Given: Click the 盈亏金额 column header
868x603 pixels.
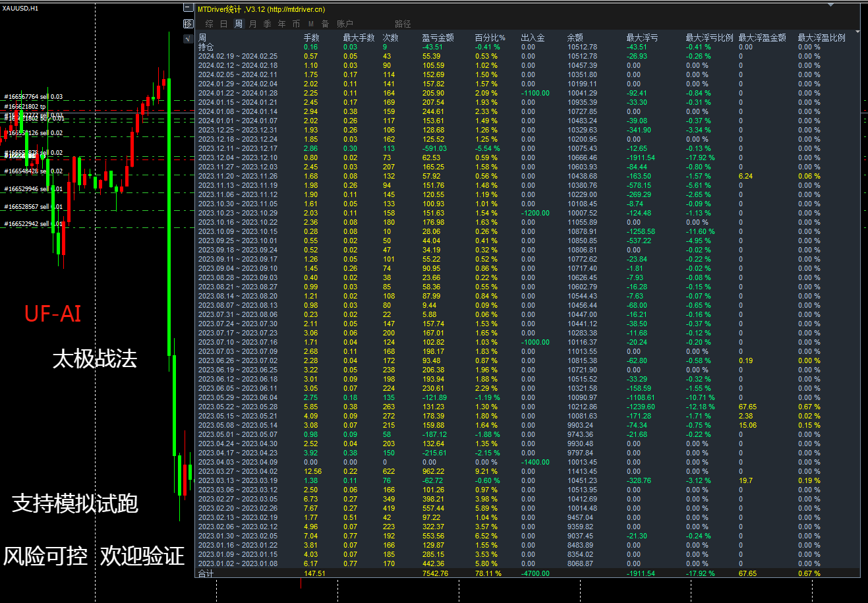Looking at the screenshot, I should 438,38.
